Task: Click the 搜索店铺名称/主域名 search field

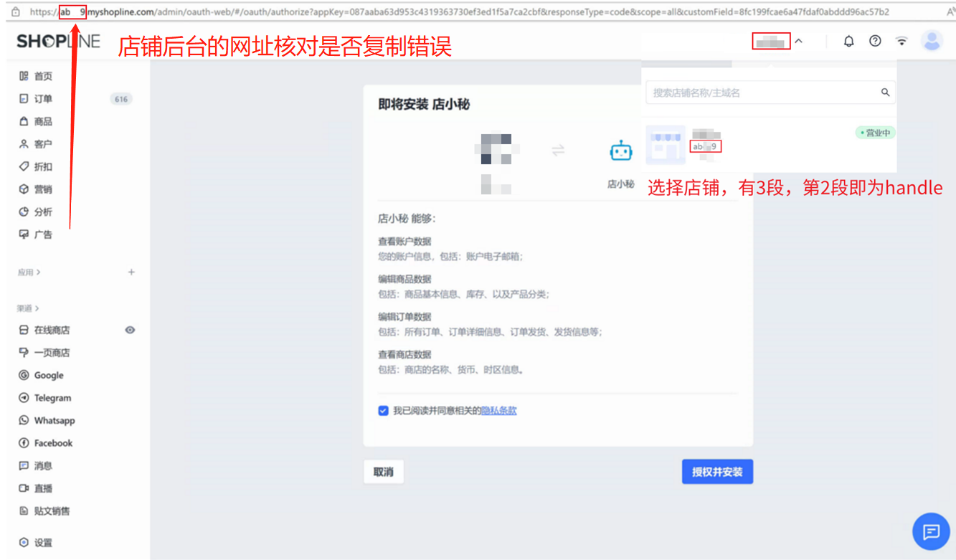Action: click(770, 92)
